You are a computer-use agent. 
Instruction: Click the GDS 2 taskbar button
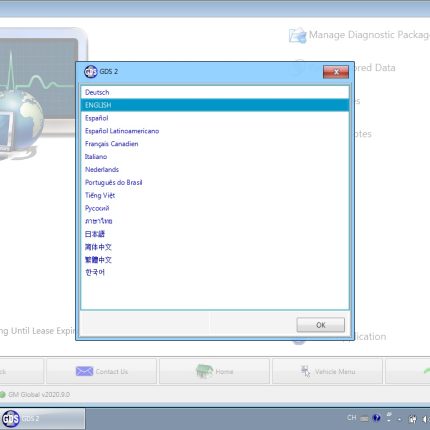click(x=42, y=419)
